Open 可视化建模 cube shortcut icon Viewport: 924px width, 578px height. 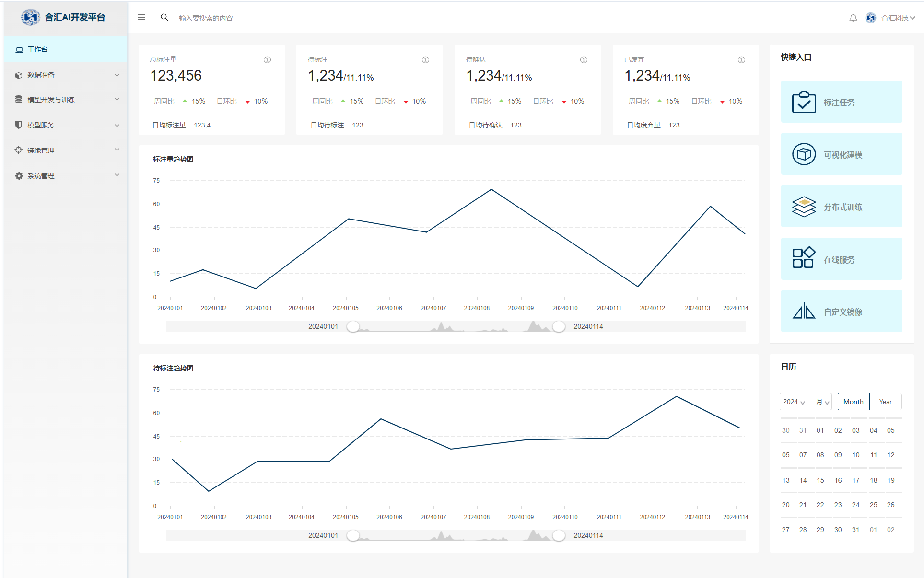[x=804, y=154]
